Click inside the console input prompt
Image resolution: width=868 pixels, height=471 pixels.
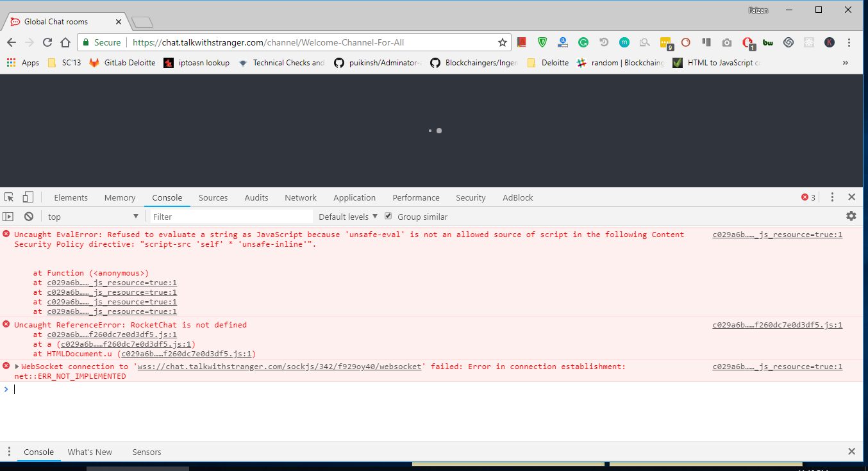(x=64, y=389)
